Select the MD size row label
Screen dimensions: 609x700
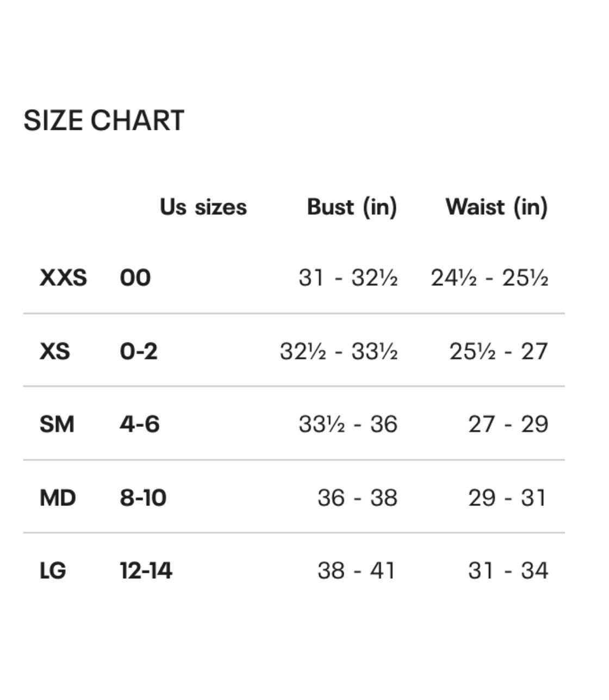(x=58, y=498)
